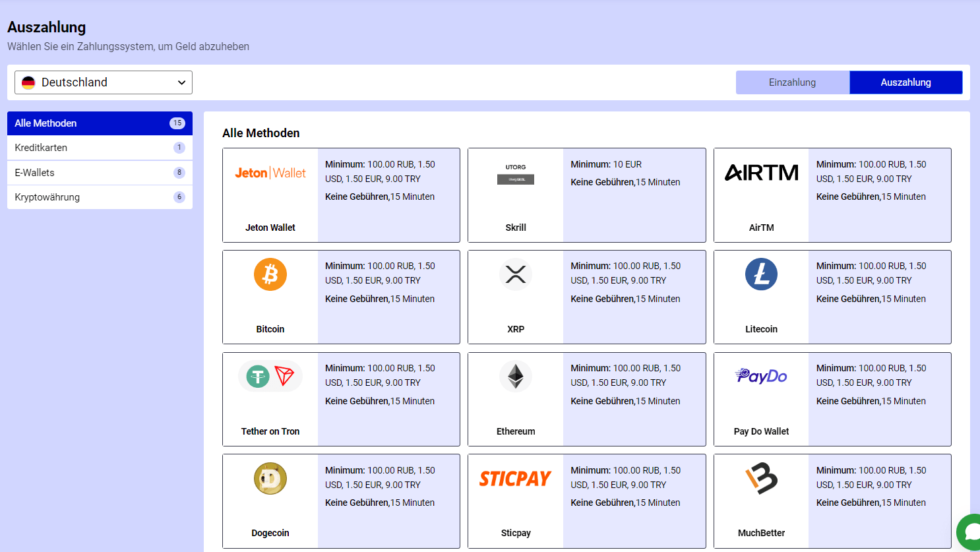
Task: Click the Tether on Tron details panel
Action: (x=388, y=399)
